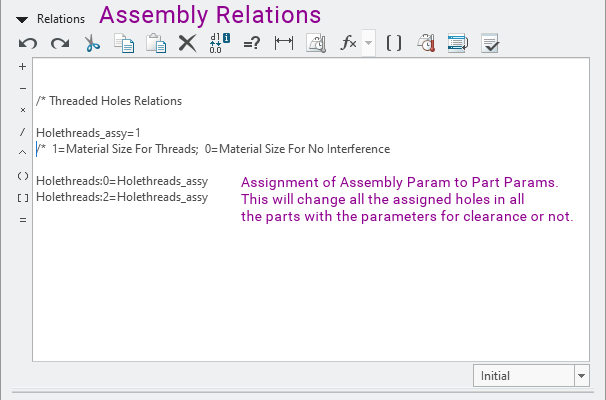Insert equals sign from the side bar
Image resolution: width=606 pixels, height=400 pixels.
[x=23, y=220]
